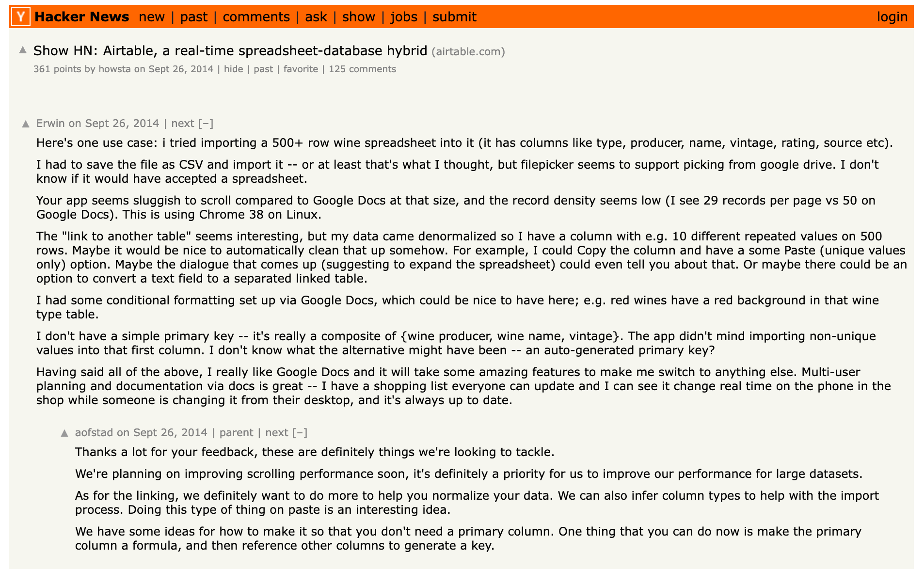
Task: Collapse Erwin's comment thread
Action: pyautogui.click(x=206, y=124)
